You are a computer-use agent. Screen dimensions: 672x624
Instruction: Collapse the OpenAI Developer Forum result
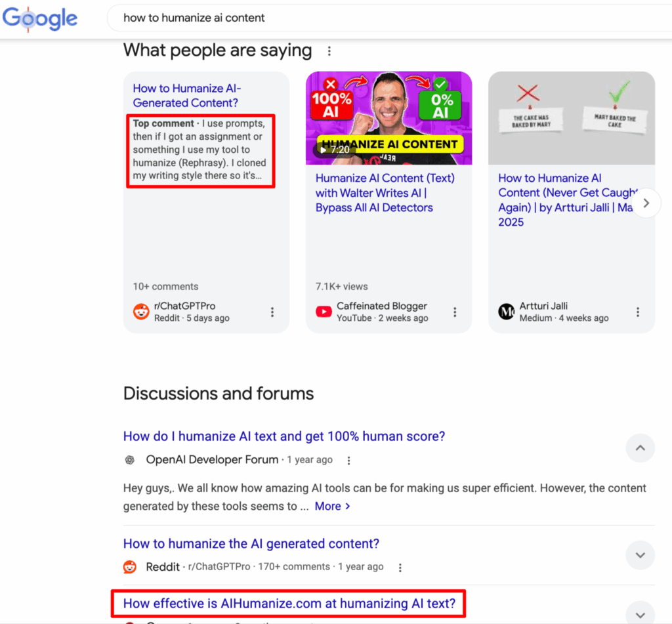(640, 448)
